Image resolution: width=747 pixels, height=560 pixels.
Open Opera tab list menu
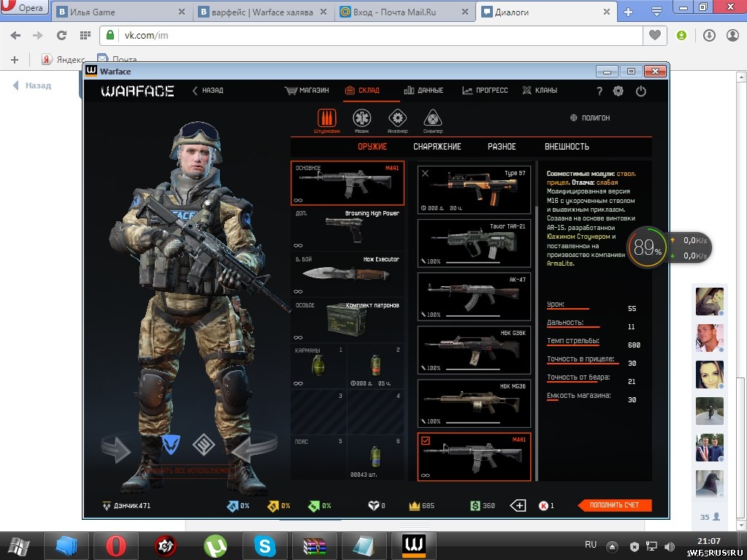pyautogui.click(x=656, y=12)
